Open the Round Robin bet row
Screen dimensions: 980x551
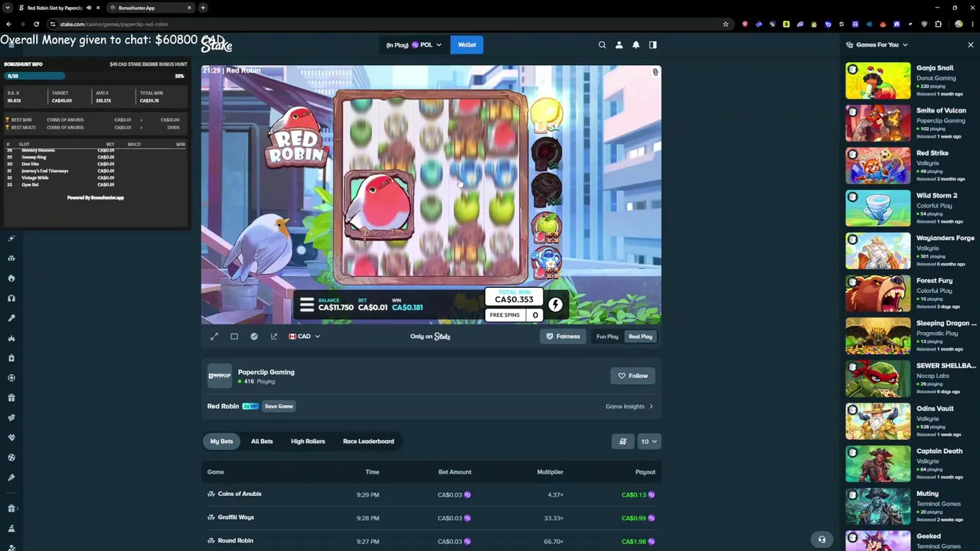(x=432, y=541)
